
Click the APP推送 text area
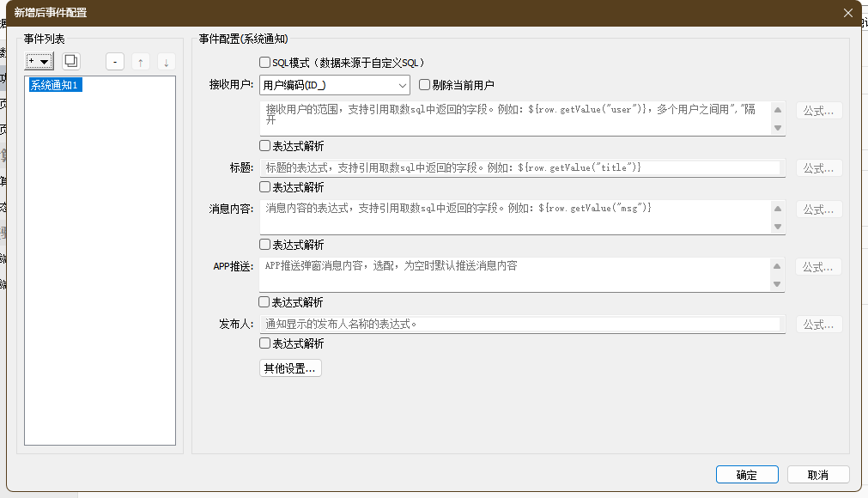click(513, 275)
